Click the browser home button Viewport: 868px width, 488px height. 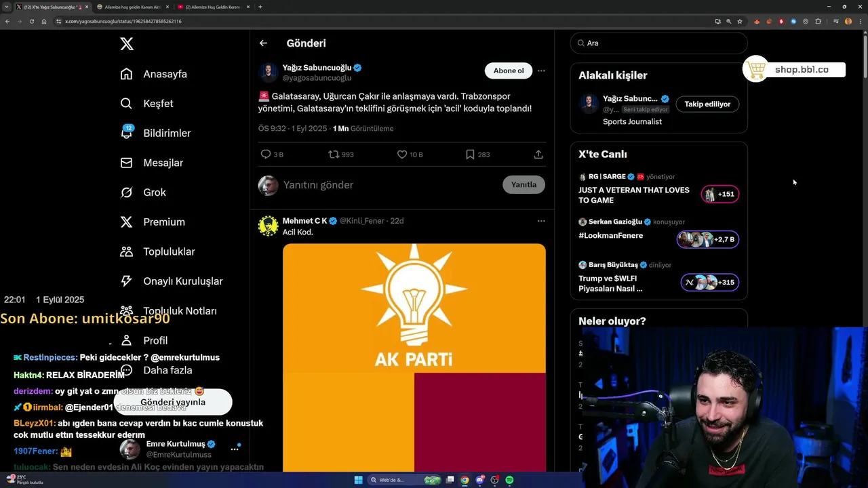pyautogui.click(x=44, y=21)
